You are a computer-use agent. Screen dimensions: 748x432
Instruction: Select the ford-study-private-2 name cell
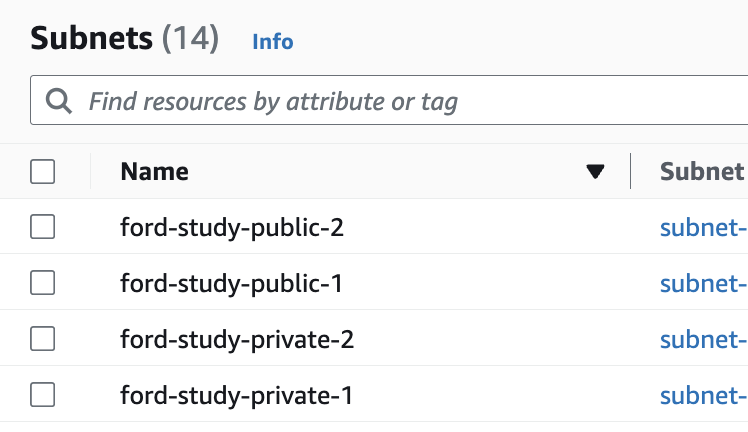coord(237,339)
